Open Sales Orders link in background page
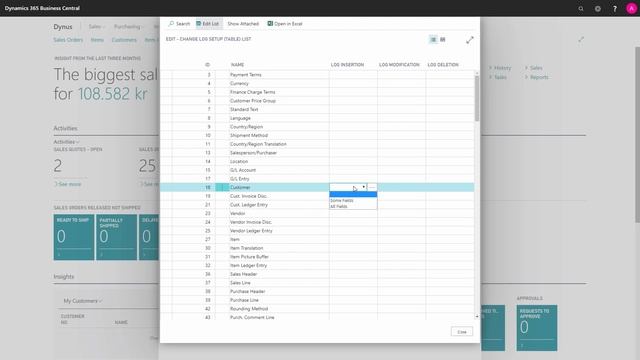This screenshot has width=640, height=360. [68, 40]
